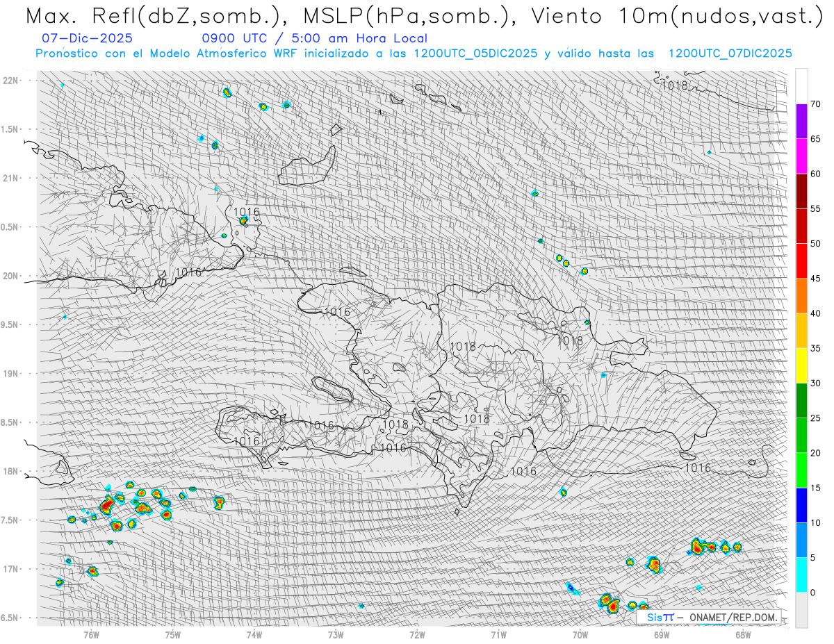Click the '70' value on the color scale

[815, 104]
